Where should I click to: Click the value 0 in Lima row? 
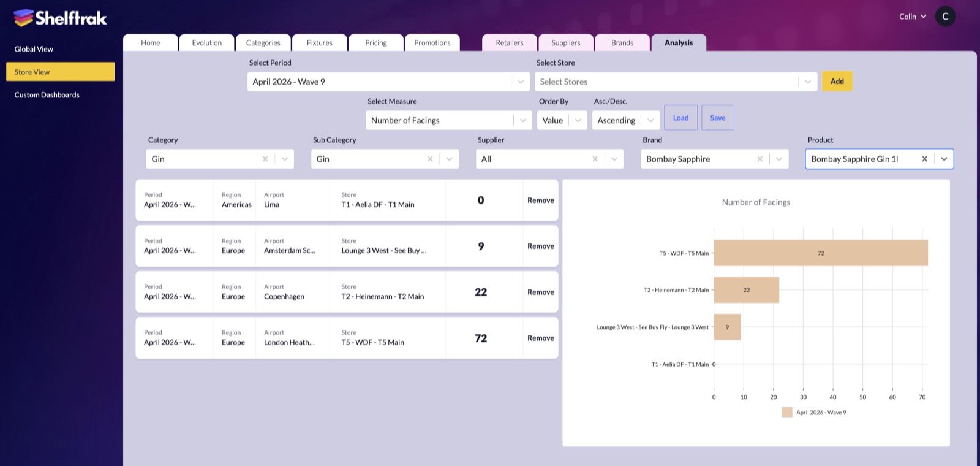click(x=481, y=201)
